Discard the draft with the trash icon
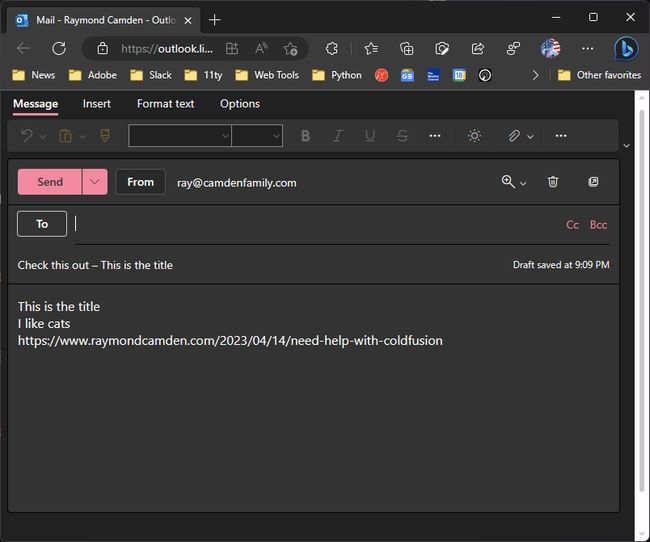The height and width of the screenshot is (542, 650). coord(553,182)
